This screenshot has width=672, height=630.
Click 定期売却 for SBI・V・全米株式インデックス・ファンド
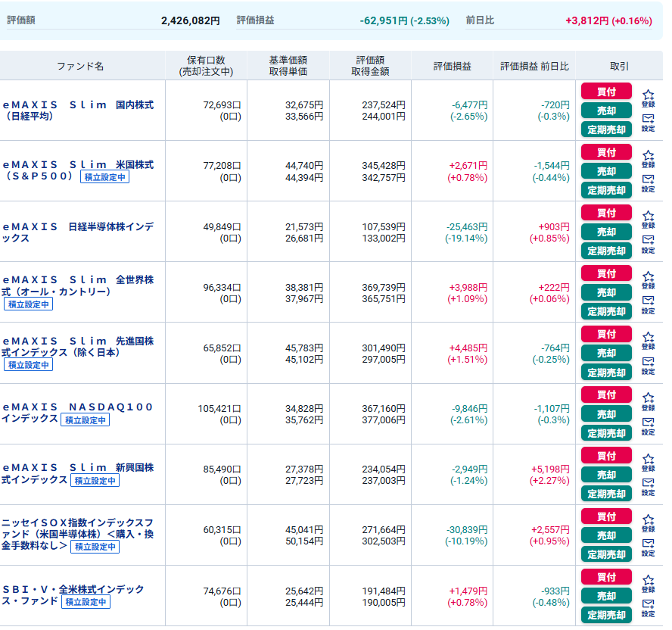[606, 615]
